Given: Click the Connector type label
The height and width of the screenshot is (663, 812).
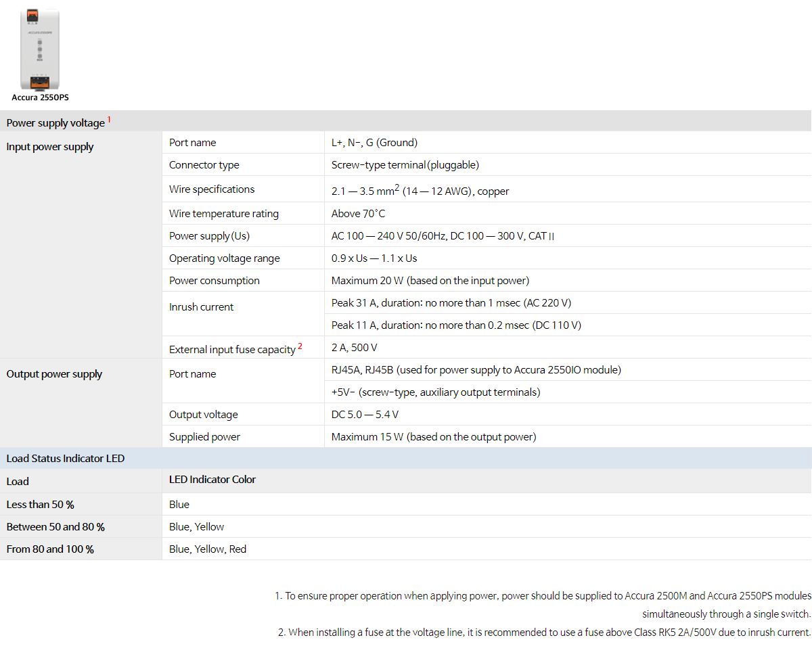Looking at the screenshot, I should (204, 165).
